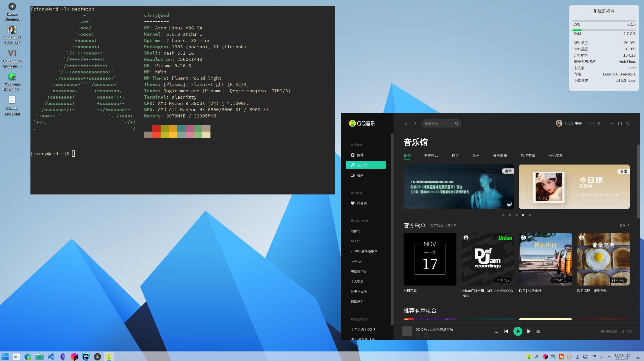Open the skin T-shirt icon
644x361 pixels.
[x=592, y=124]
